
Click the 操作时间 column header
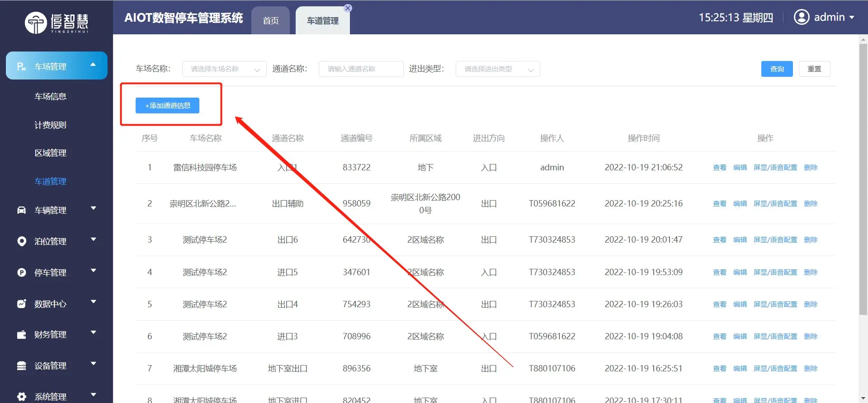click(643, 138)
